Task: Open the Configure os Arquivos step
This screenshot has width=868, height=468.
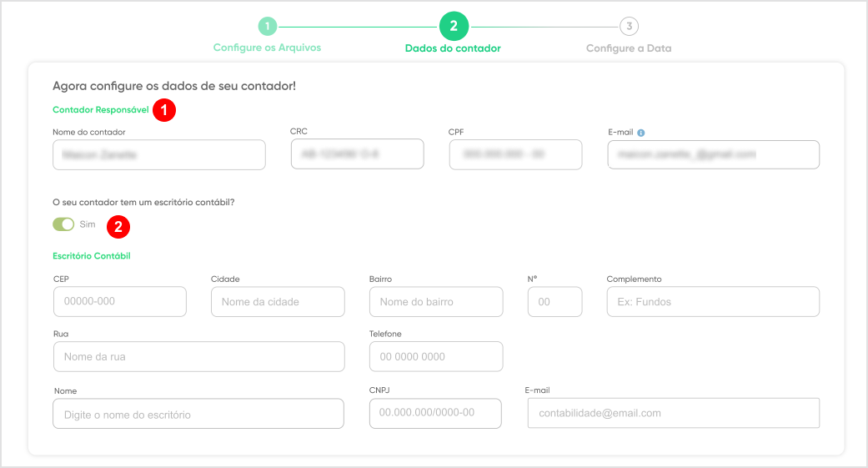Action: [x=268, y=48]
